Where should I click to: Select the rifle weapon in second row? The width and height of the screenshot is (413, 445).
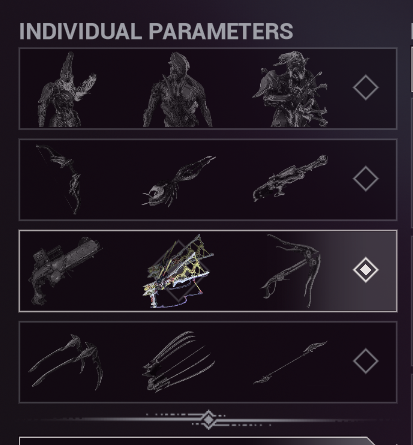coord(290,179)
